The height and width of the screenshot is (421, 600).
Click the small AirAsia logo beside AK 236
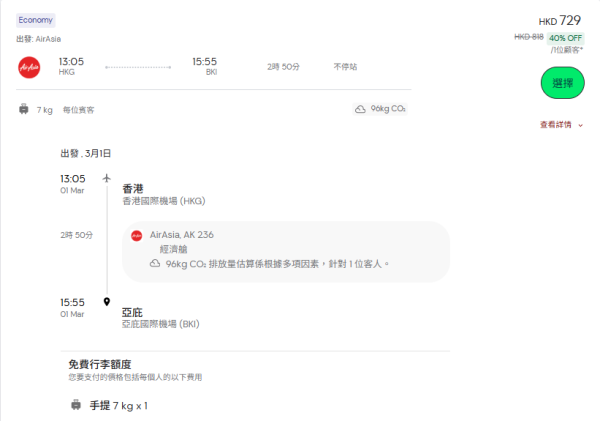click(137, 235)
